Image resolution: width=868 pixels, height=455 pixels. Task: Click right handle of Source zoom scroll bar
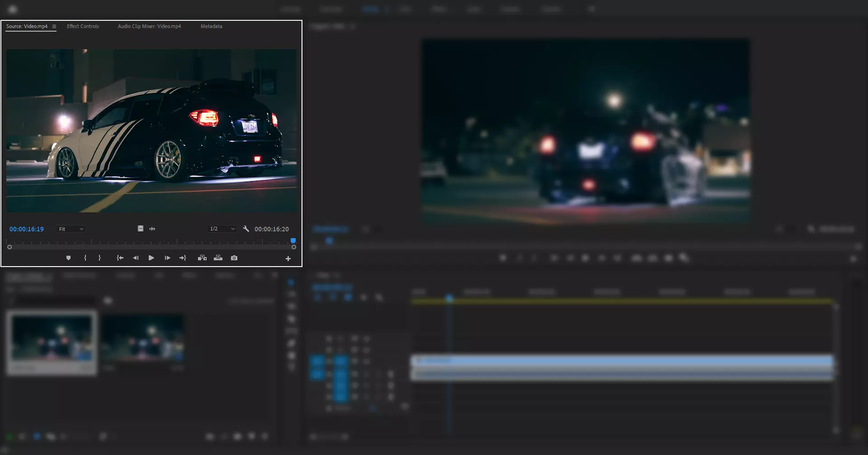[294, 247]
